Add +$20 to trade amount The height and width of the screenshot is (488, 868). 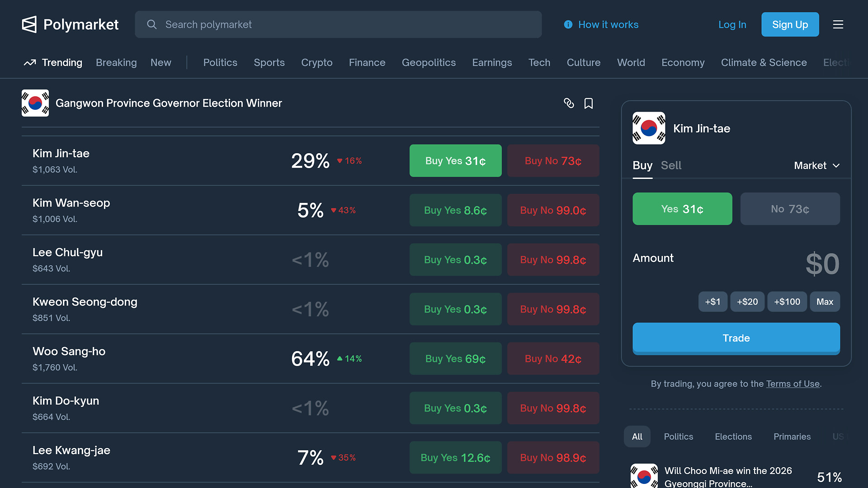[747, 302]
